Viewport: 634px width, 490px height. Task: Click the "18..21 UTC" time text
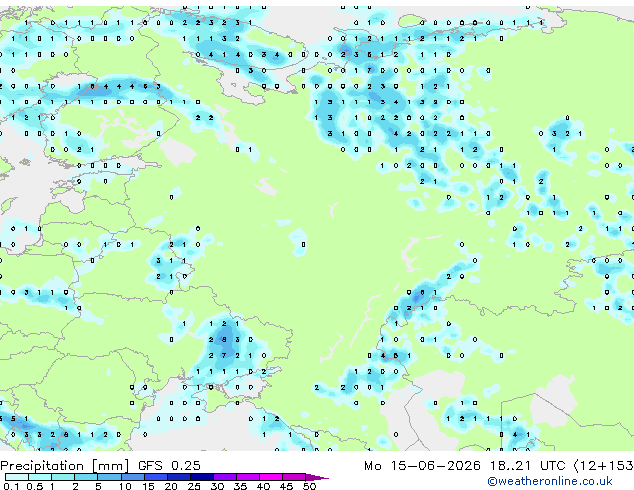click(527, 465)
